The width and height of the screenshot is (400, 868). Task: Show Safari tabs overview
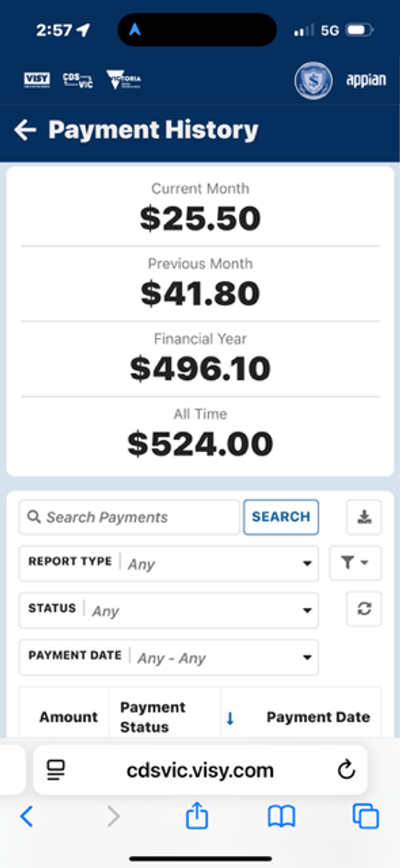pos(365,817)
